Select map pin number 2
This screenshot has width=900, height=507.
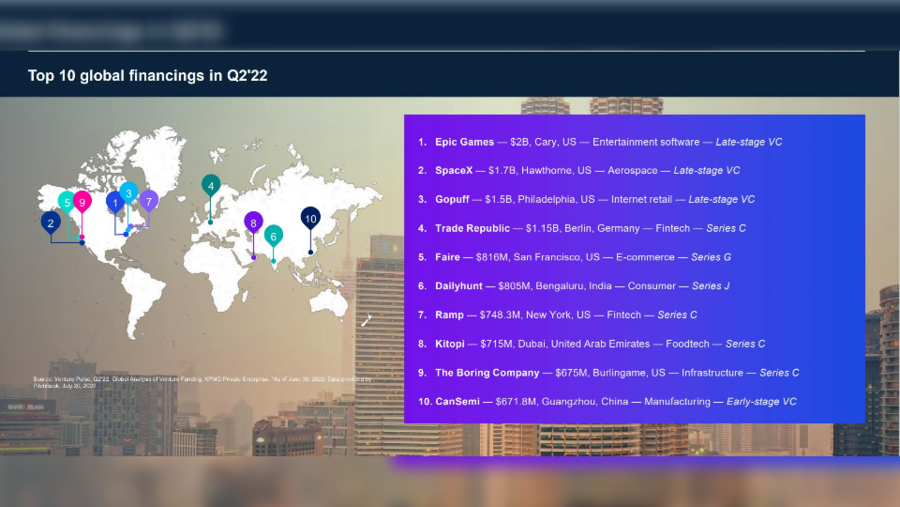[x=50, y=223]
